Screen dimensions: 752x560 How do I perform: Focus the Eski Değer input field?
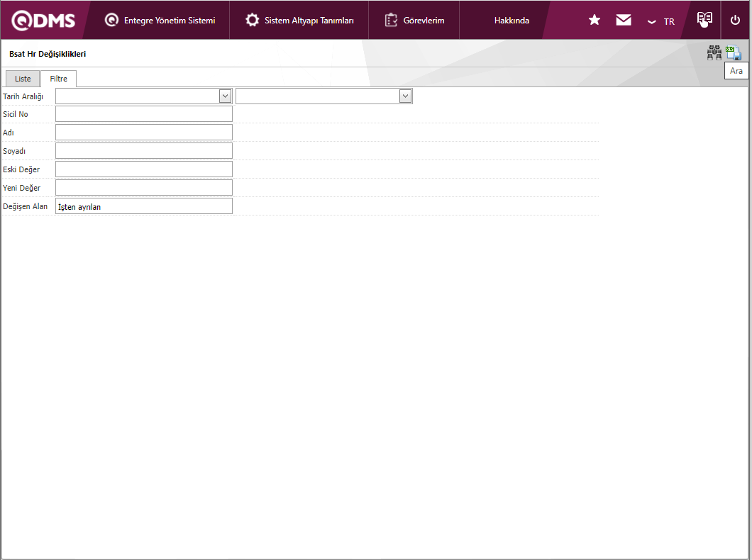coord(144,169)
